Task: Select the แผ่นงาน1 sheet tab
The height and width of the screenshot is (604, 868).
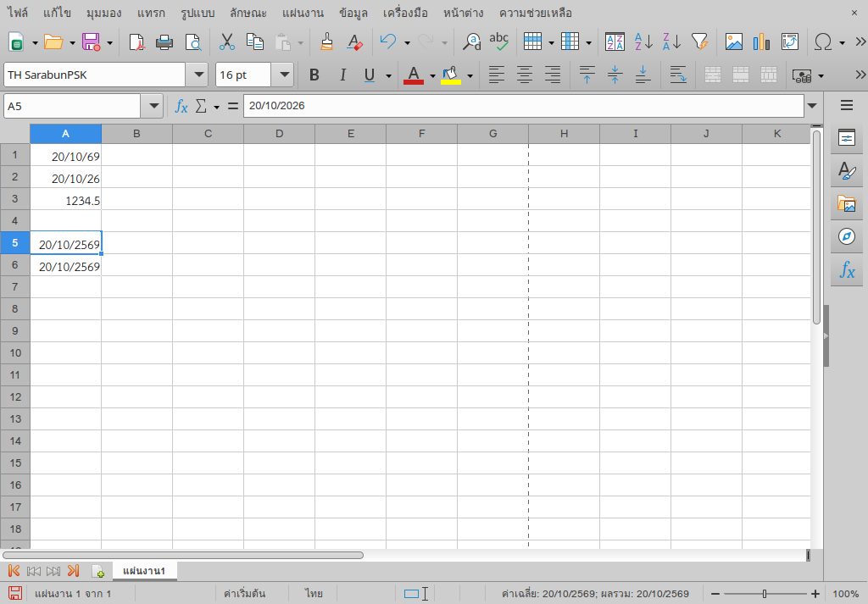Action: (x=144, y=571)
